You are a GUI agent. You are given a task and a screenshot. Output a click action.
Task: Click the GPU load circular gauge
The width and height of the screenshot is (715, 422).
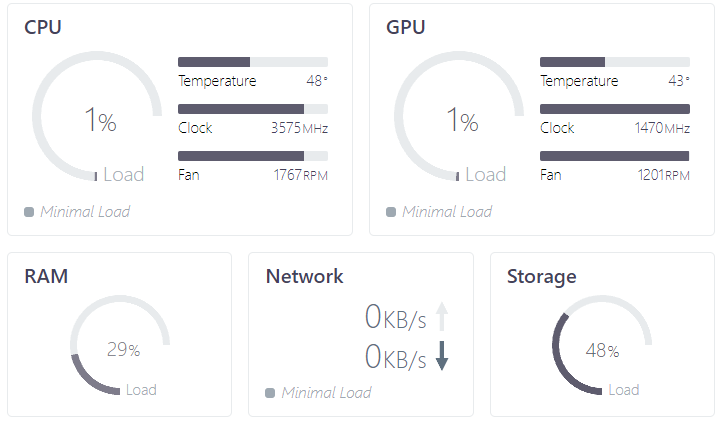click(459, 120)
